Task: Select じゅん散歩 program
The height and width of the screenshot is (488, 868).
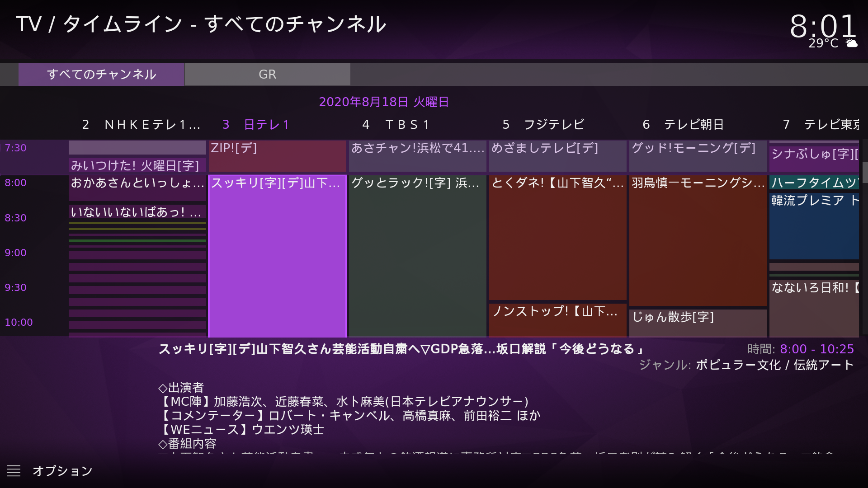Action: 698,323
